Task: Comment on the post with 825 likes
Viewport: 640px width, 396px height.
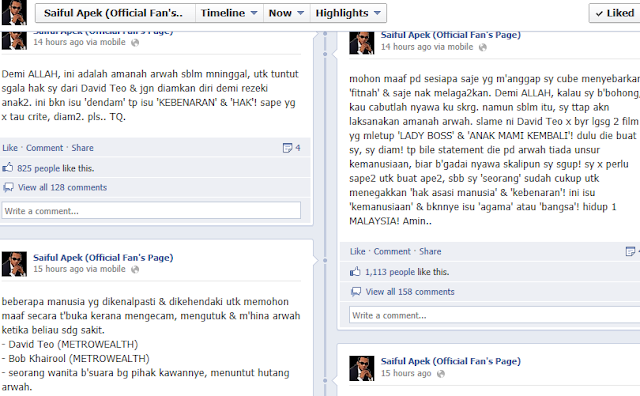Action: point(44,148)
